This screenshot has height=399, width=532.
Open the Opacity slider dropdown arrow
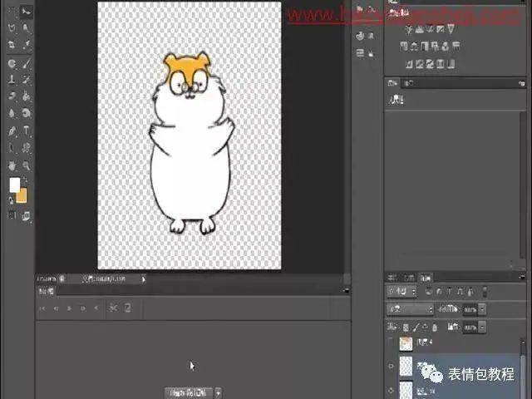point(482,309)
